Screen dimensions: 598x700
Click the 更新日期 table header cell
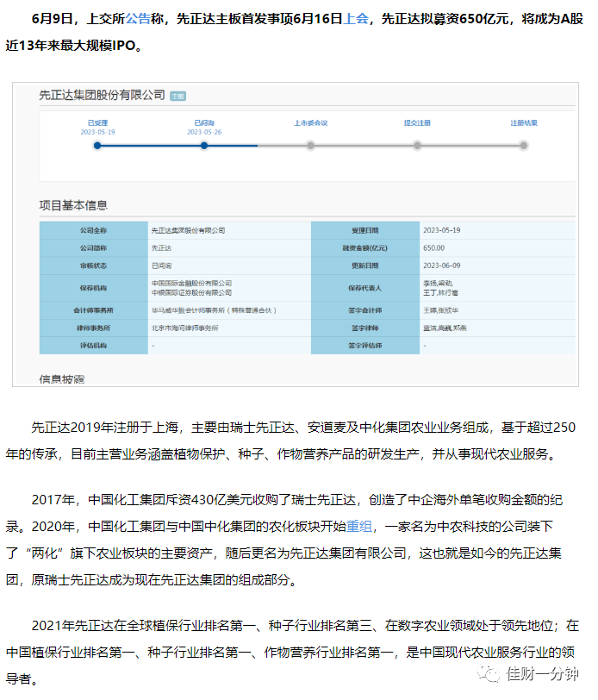click(x=365, y=266)
